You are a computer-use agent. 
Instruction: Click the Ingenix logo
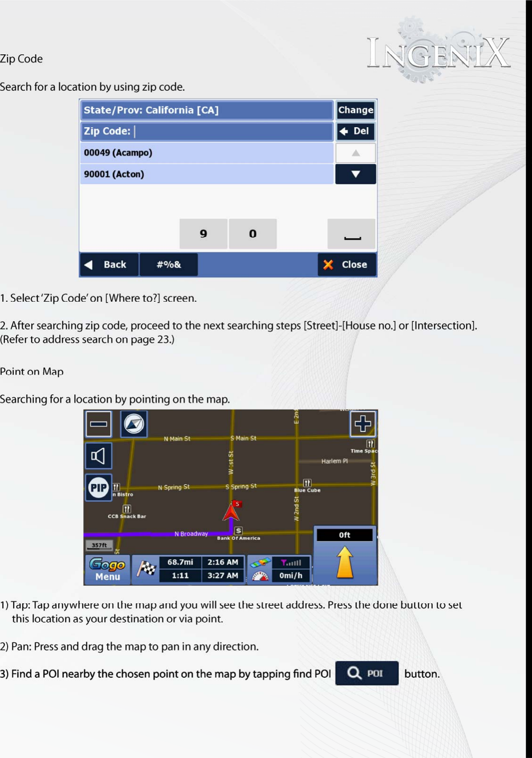coord(438,51)
